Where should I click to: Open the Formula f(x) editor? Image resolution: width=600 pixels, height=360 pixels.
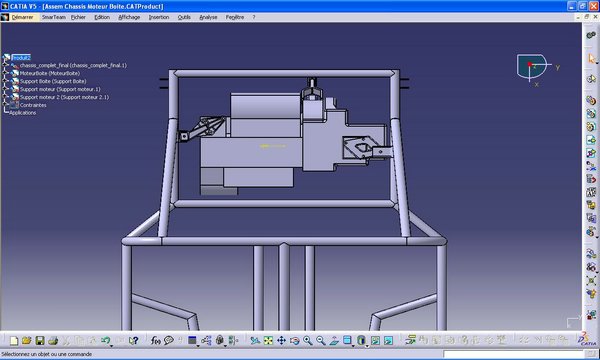point(155,340)
